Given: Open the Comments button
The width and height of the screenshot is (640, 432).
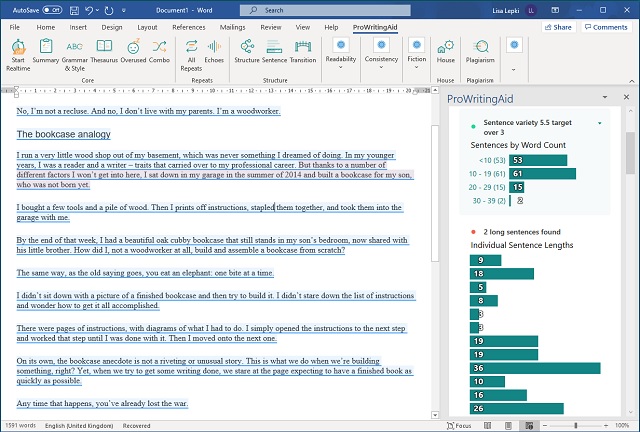Looking at the screenshot, I should point(605,27).
